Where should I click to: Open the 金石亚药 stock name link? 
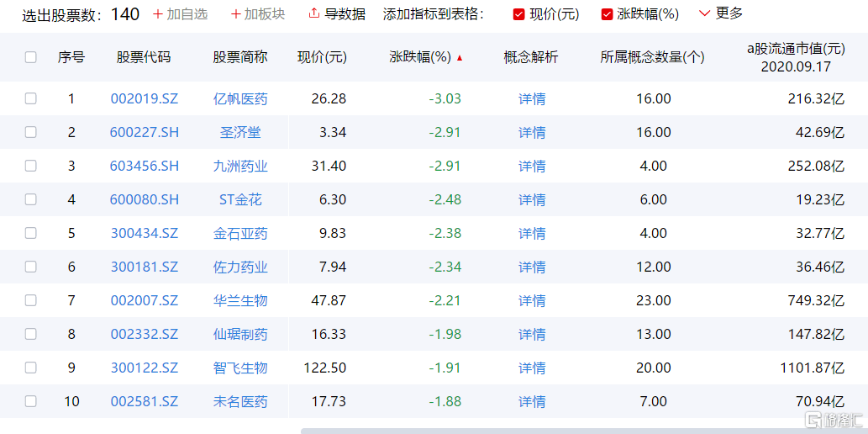coord(240,233)
